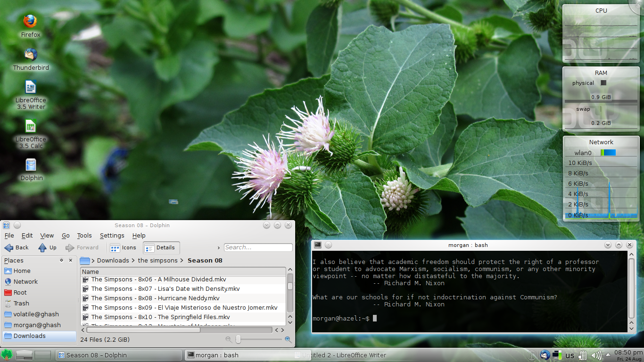Click the Season 08 breadcrumb
The width and height of the screenshot is (644, 362).
coord(205,260)
